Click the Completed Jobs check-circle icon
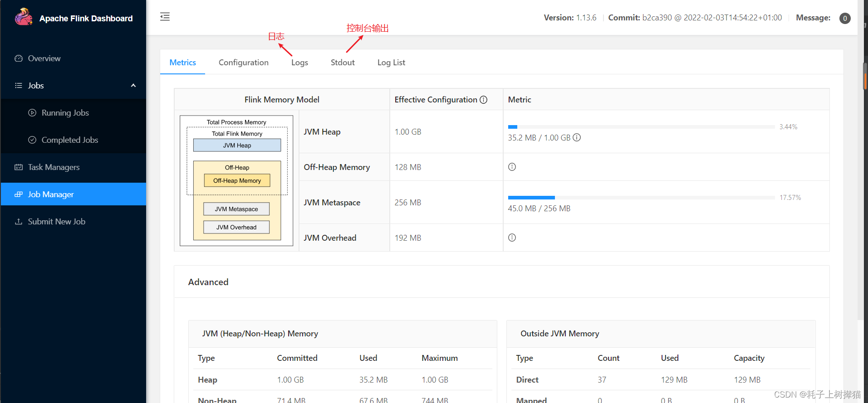This screenshot has height=403, width=868. 32,140
